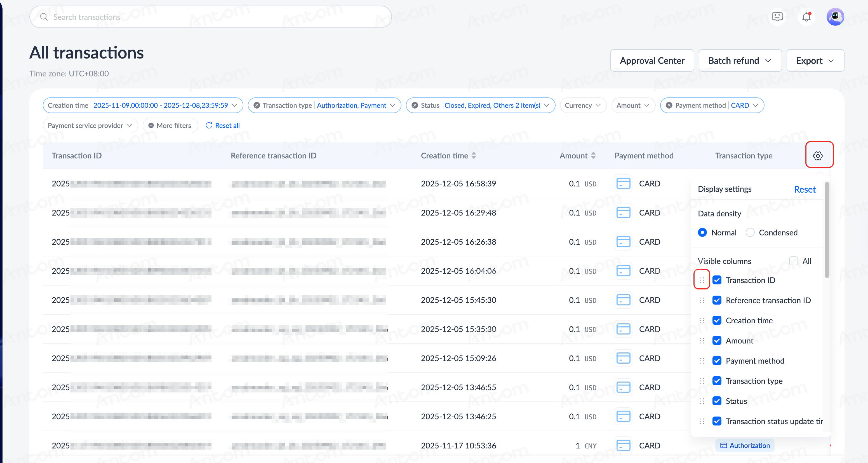Open the Approval Center
The width and height of the screenshot is (868, 463).
(x=652, y=61)
